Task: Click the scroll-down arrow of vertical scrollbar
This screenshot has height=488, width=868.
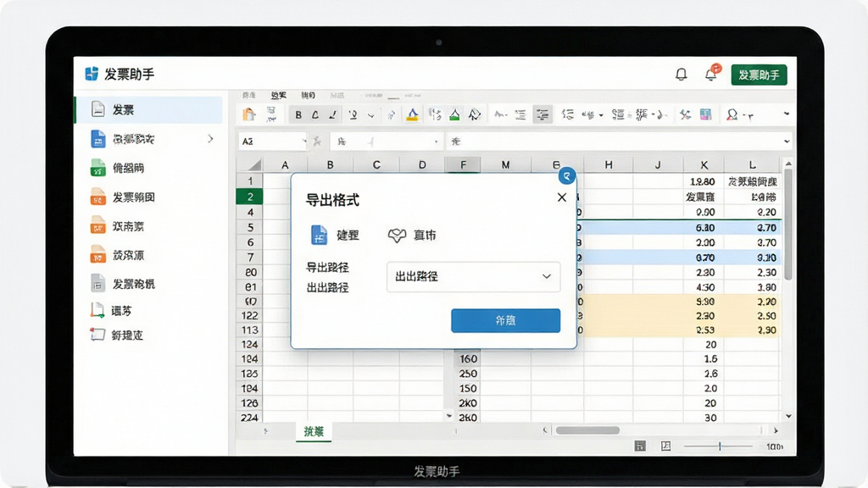Action: pos(788,416)
